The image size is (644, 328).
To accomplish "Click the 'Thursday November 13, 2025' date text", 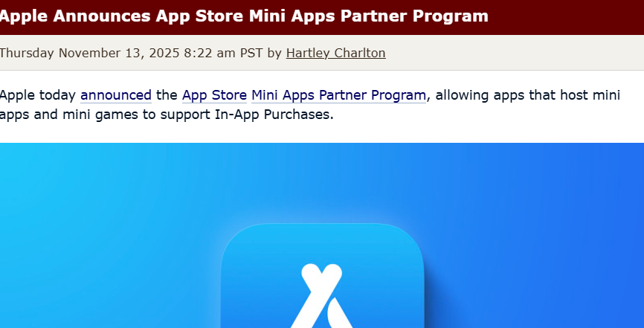I will point(89,53).
